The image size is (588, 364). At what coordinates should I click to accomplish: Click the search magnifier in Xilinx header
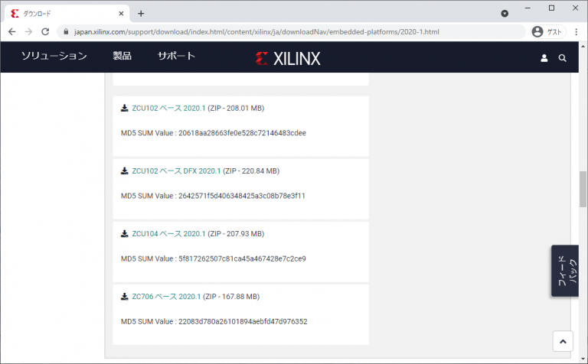click(563, 58)
